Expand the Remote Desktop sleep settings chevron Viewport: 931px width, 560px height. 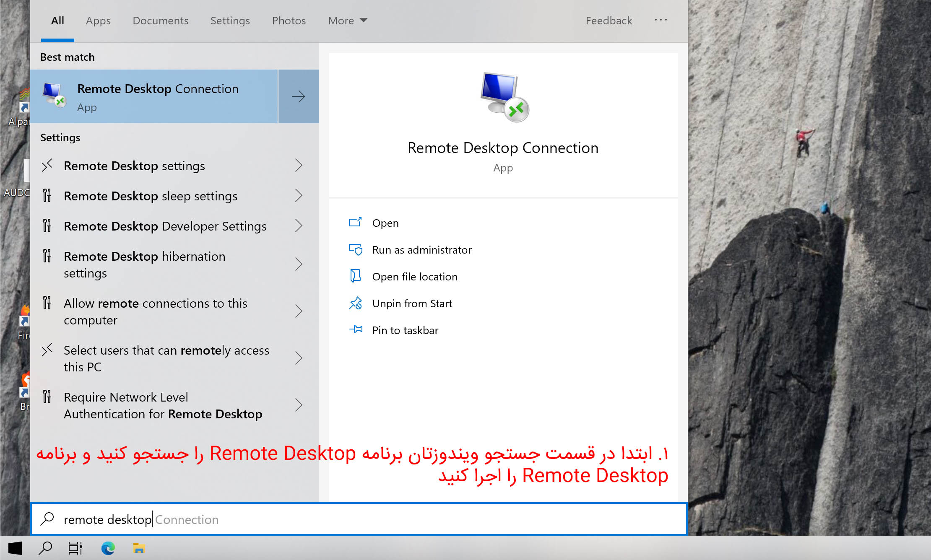coord(298,196)
